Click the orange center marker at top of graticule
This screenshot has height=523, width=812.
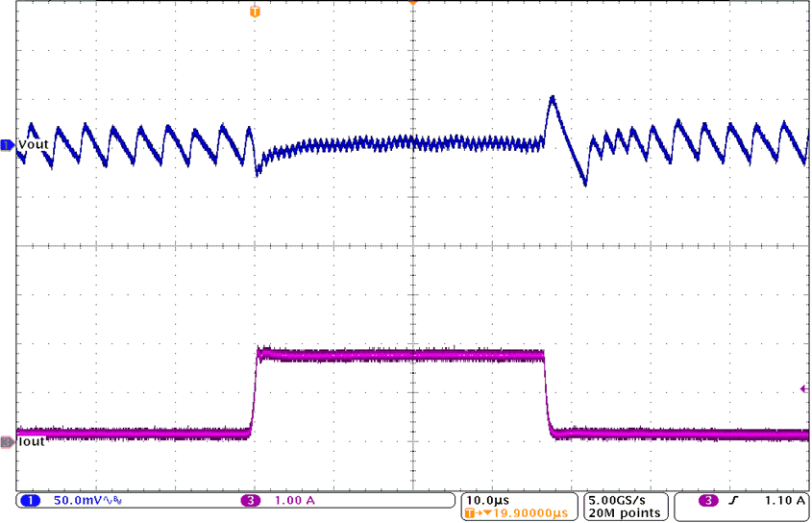[x=412, y=4]
